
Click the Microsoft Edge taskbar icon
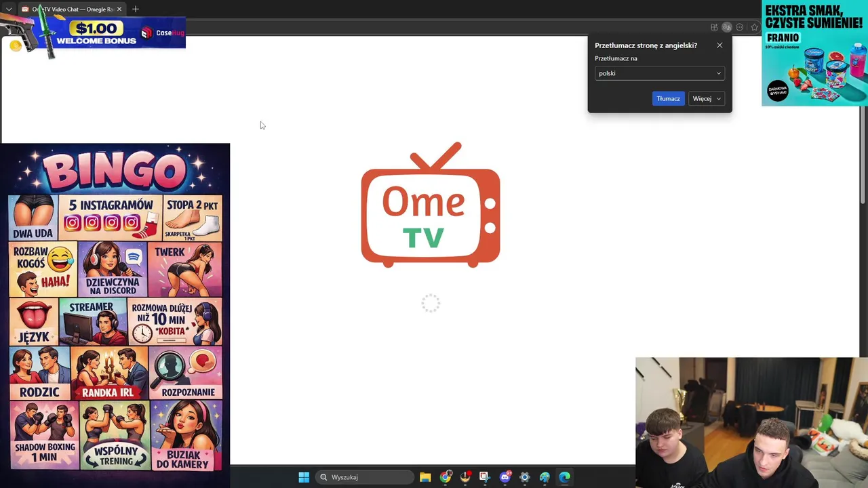(x=564, y=477)
